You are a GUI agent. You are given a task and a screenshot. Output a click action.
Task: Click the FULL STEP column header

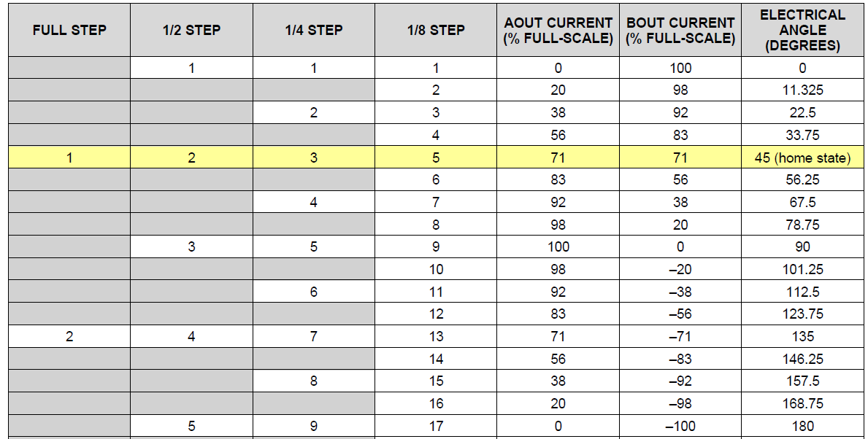69,30
